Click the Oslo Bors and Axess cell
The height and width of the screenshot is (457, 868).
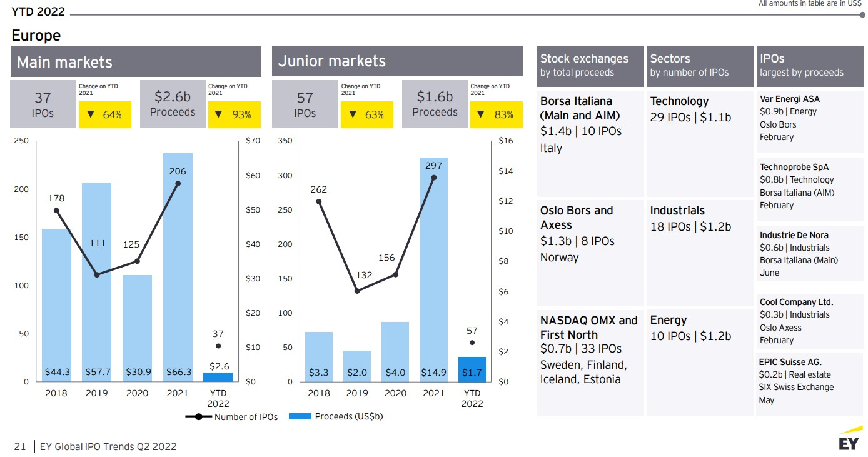click(590, 253)
